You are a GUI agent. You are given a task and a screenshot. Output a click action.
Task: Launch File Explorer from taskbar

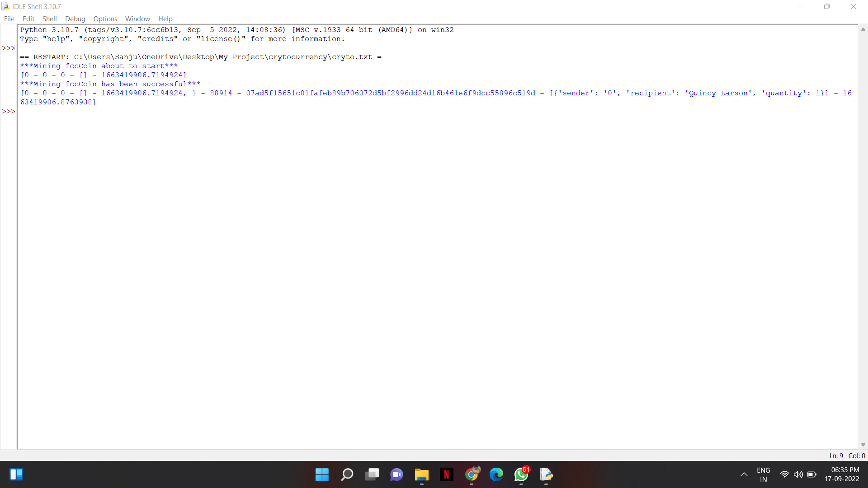point(421,474)
